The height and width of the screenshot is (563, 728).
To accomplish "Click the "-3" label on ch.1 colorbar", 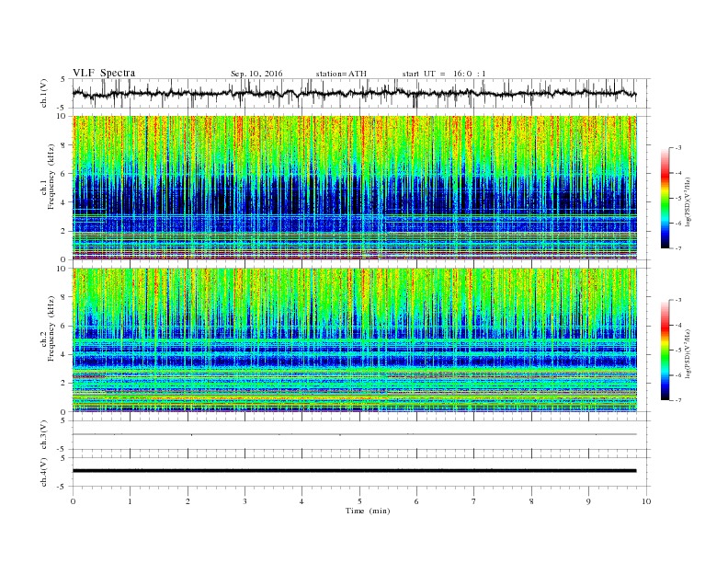I will pyautogui.click(x=677, y=148).
